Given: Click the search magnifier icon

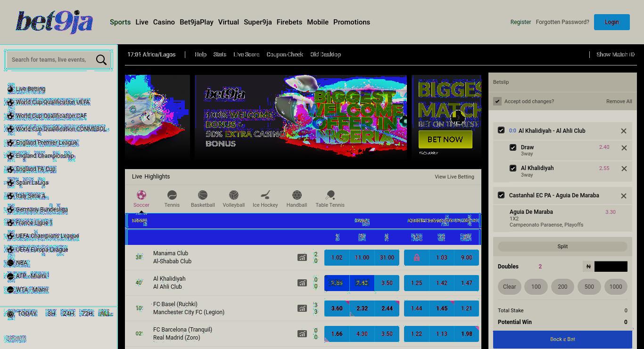Looking at the screenshot, I should tap(101, 60).
